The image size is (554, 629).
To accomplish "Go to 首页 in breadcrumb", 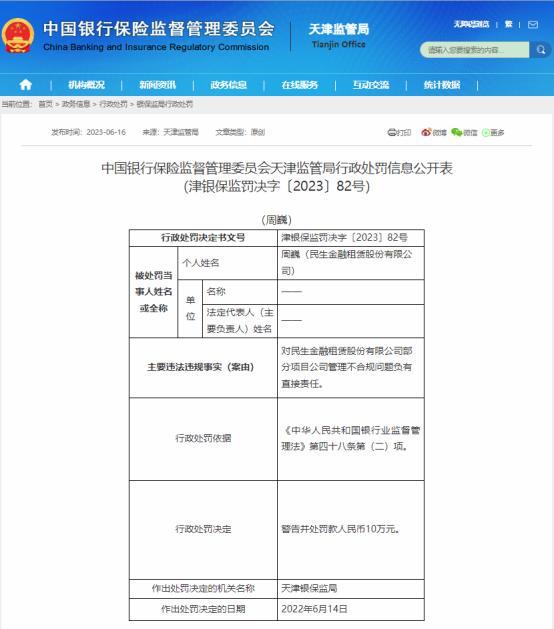I will click(45, 104).
